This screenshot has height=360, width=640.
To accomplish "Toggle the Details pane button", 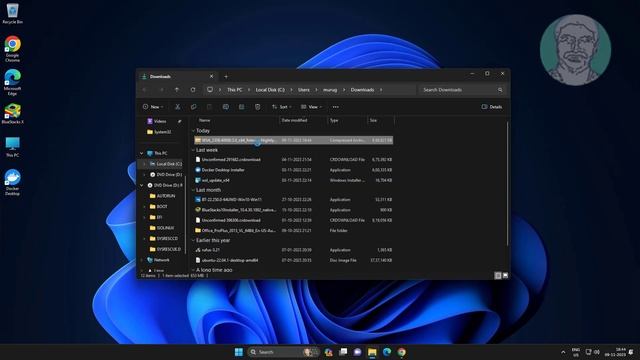I will coord(492,107).
